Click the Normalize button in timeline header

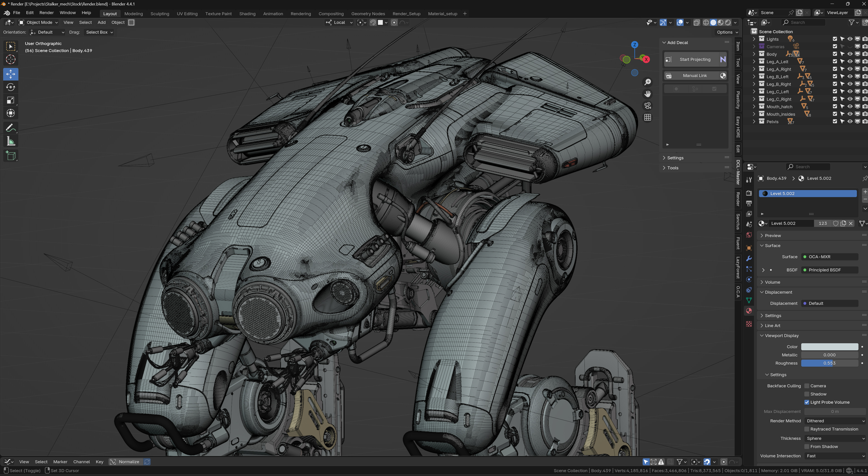(x=129, y=462)
